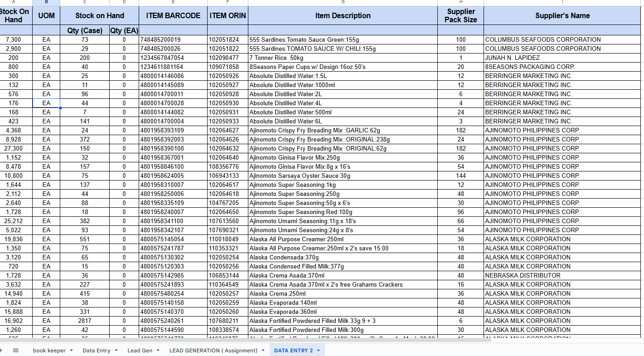
Task: Expand the book keeper tab dropdown arrow
Action: [71, 351]
